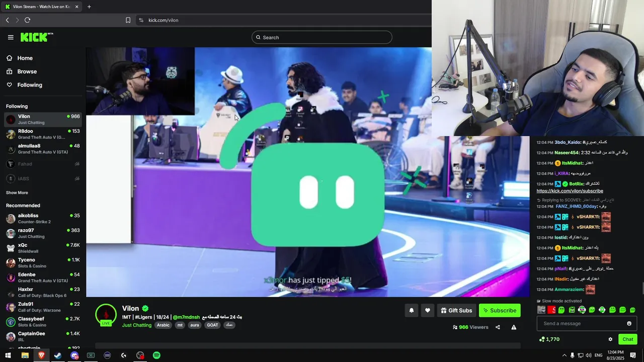Screen dimensions: 644x362
Task: Open Tyceno Slots & Casino channel
Action: [43, 263]
